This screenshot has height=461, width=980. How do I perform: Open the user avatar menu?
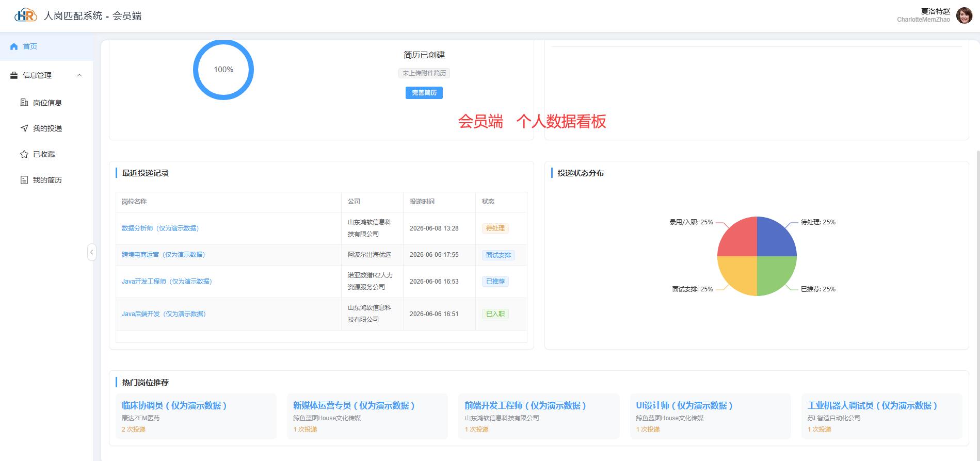pyautogui.click(x=964, y=15)
